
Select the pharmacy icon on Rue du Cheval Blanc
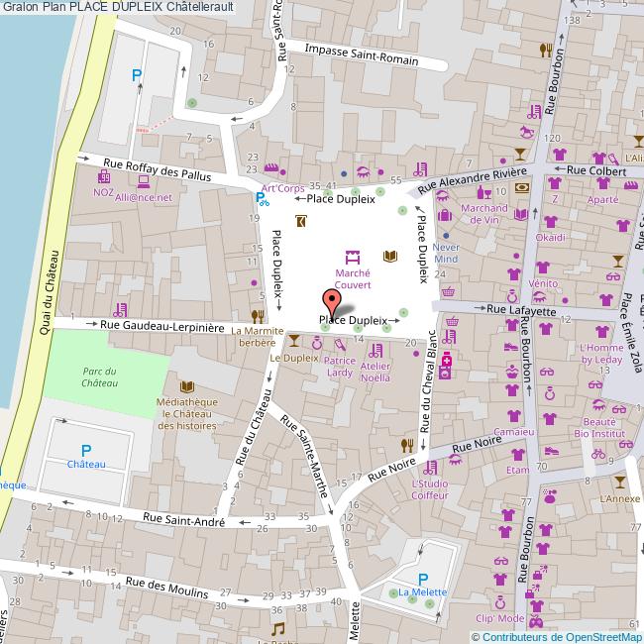(447, 363)
